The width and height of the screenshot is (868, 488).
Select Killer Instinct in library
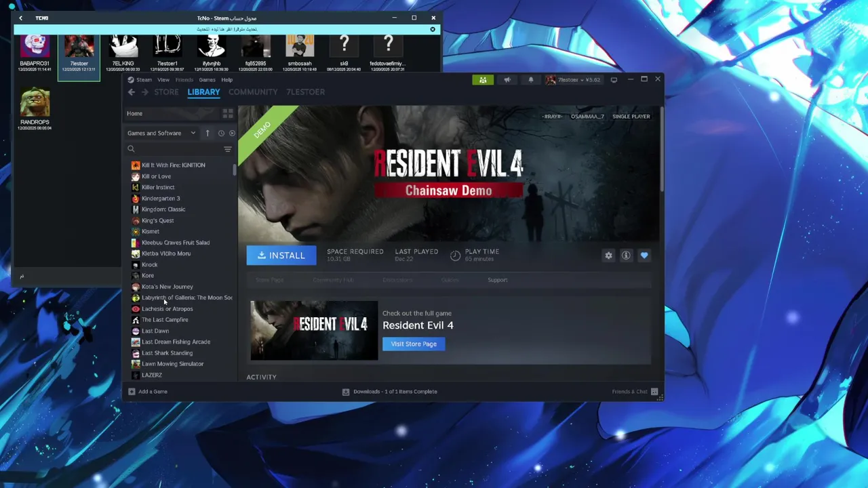click(158, 188)
